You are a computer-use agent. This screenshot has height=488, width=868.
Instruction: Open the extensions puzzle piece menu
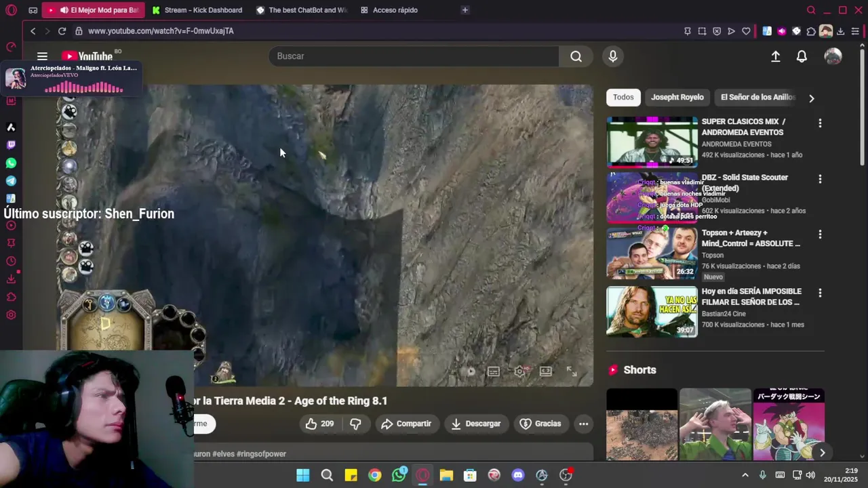(811, 31)
